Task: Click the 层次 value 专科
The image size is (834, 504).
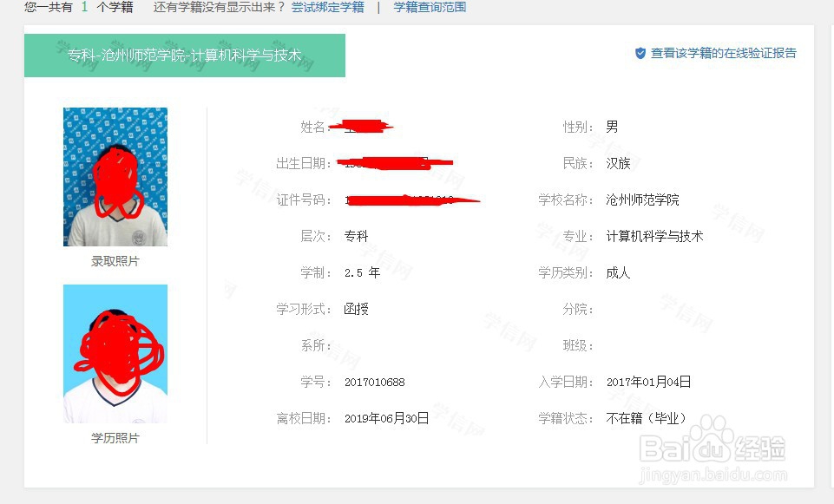Action: [356, 235]
